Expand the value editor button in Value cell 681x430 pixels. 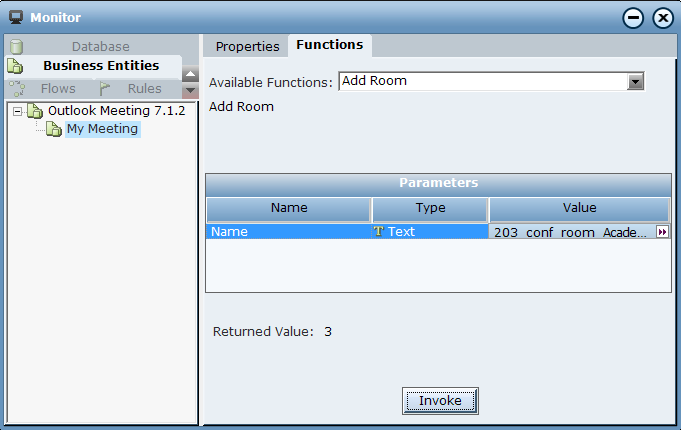click(662, 232)
